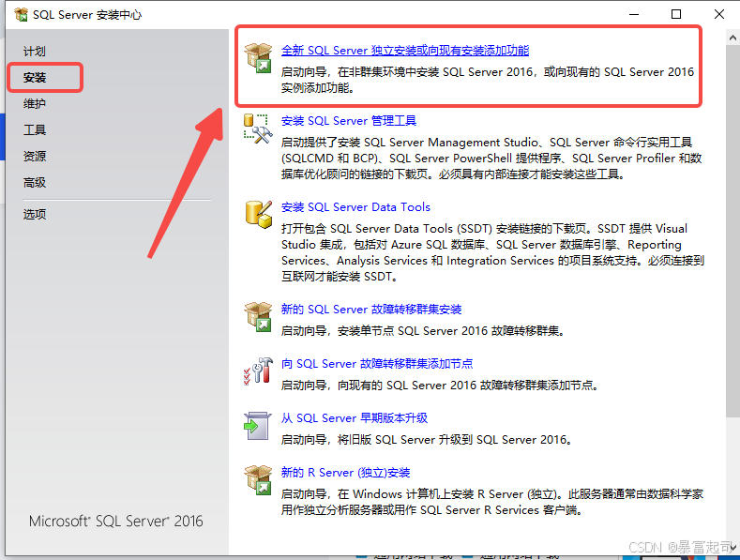Go to the 资源 section

click(35, 157)
